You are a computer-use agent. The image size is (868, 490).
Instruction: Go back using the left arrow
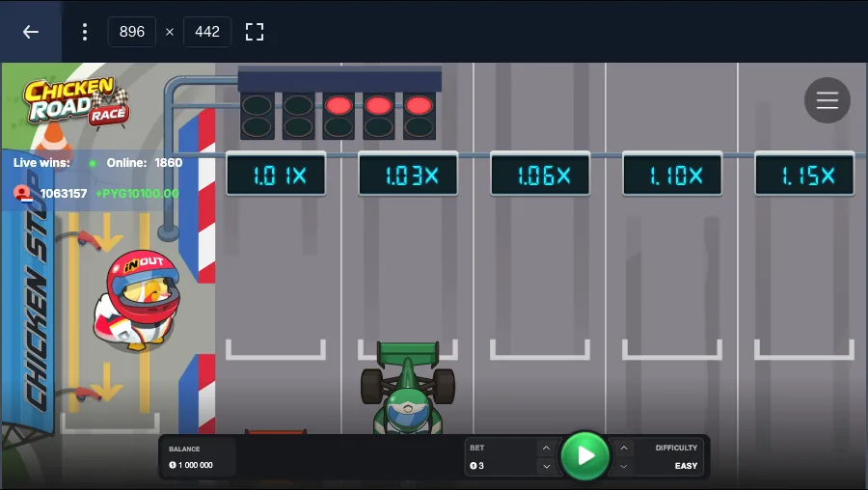click(31, 32)
